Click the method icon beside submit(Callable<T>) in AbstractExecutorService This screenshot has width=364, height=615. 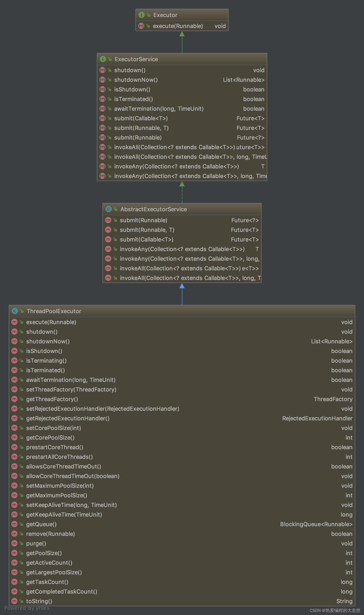pyautogui.click(x=108, y=239)
